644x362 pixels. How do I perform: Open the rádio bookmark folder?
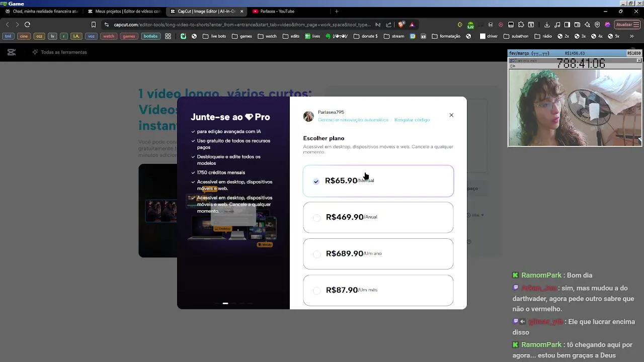(x=542, y=36)
